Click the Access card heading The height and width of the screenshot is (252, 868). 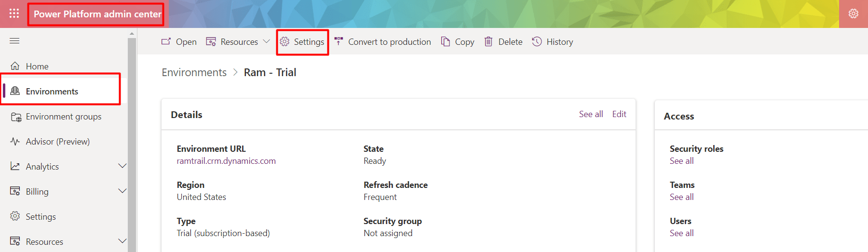pos(679,116)
